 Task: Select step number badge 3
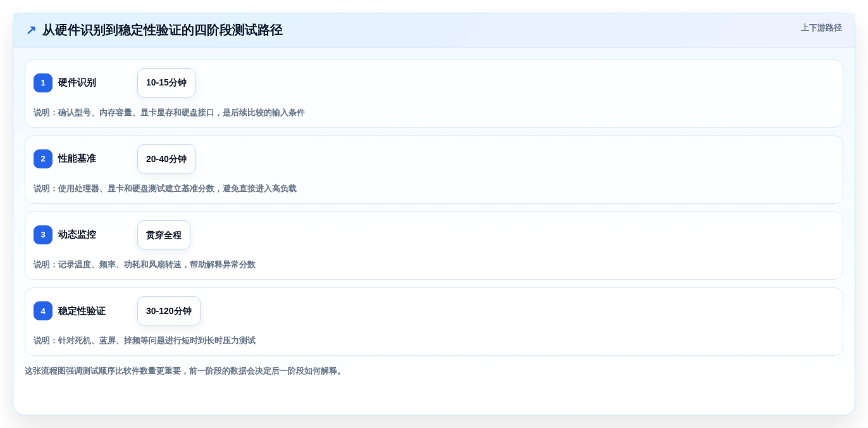(43, 235)
